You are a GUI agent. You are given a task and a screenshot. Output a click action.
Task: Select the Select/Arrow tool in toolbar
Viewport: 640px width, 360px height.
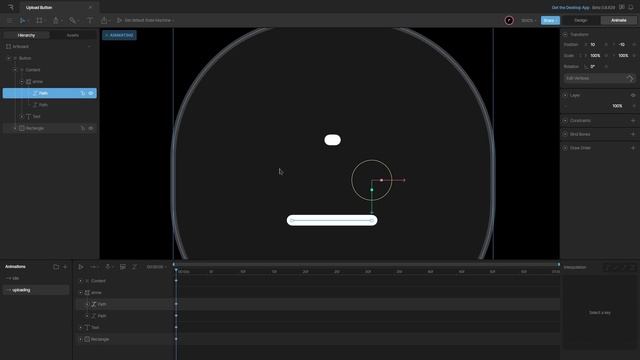pos(22,20)
